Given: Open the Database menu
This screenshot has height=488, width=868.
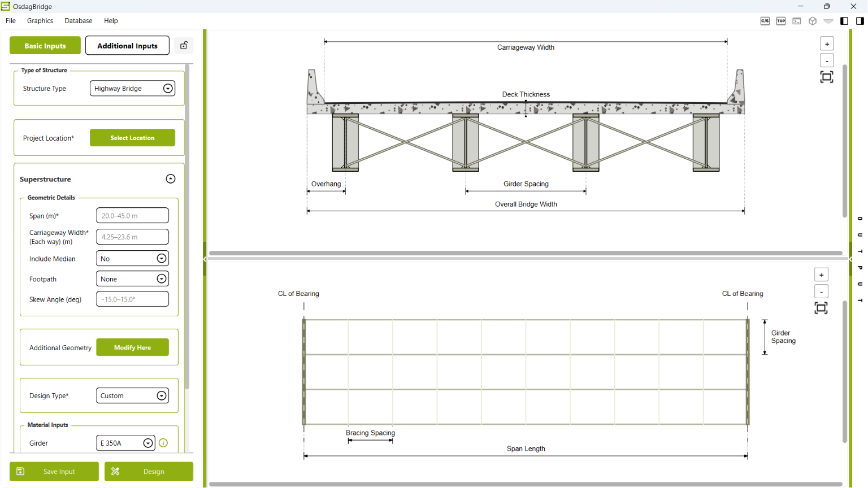Looking at the screenshot, I should pyautogui.click(x=79, y=21).
